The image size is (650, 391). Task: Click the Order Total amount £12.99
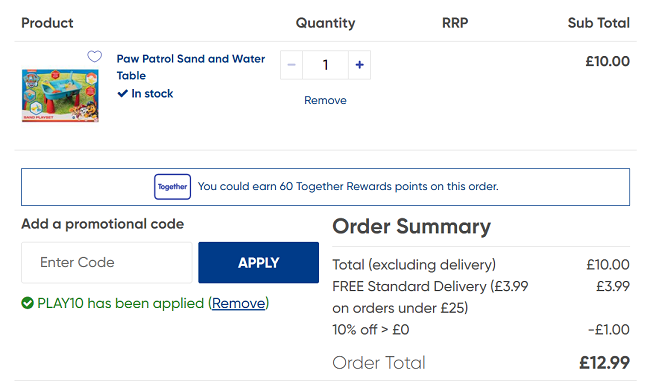[x=604, y=363]
